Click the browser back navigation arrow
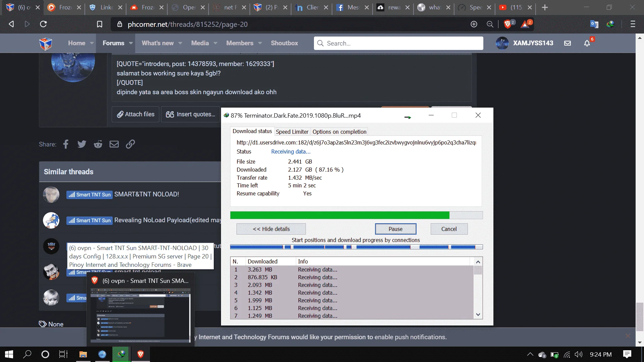 coord(11,24)
